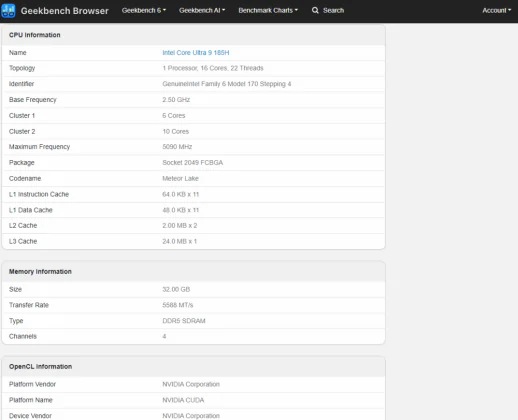518x420 pixels.
Task: Select the 'DDR5 SDRAM' memory type value
Action: tap(184, 321)
